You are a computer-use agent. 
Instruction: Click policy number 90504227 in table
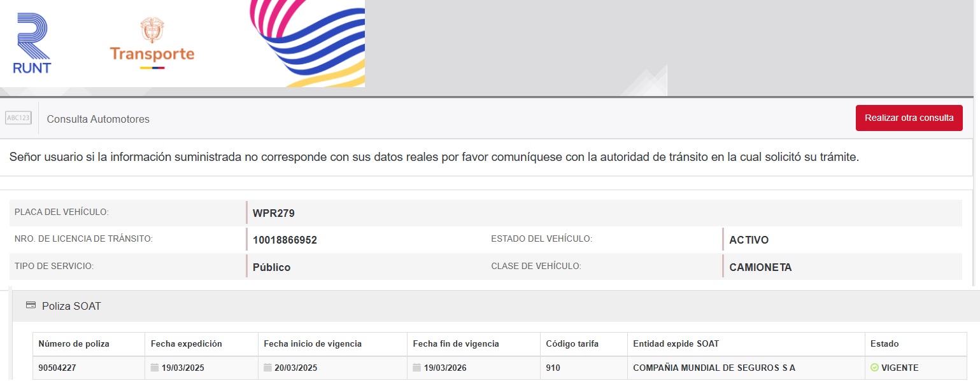pos(57,368)
